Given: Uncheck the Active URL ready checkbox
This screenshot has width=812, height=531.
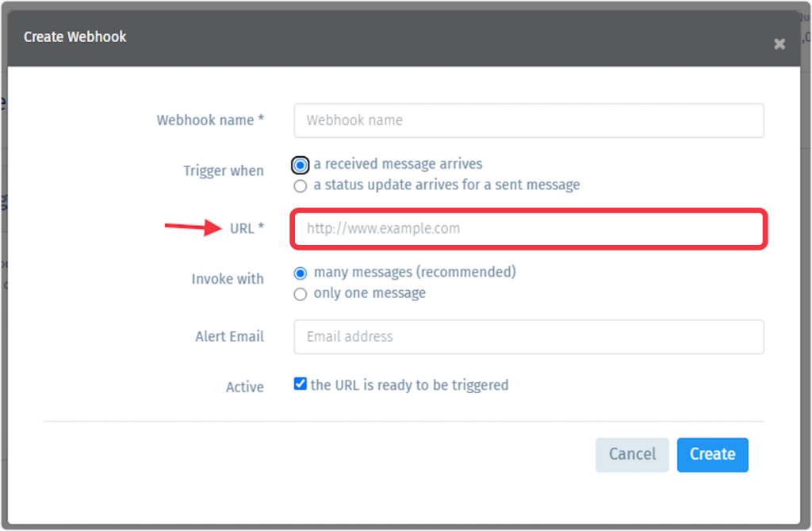Looking at the screenshot, I should [x=300, y=384].
